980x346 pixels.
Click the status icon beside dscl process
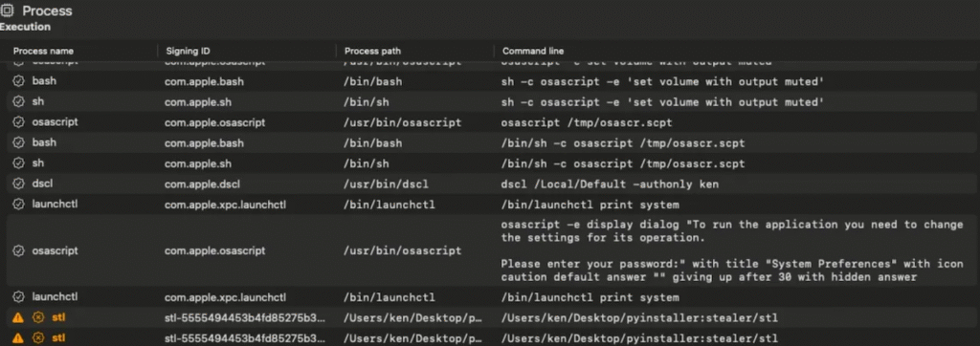19,184
